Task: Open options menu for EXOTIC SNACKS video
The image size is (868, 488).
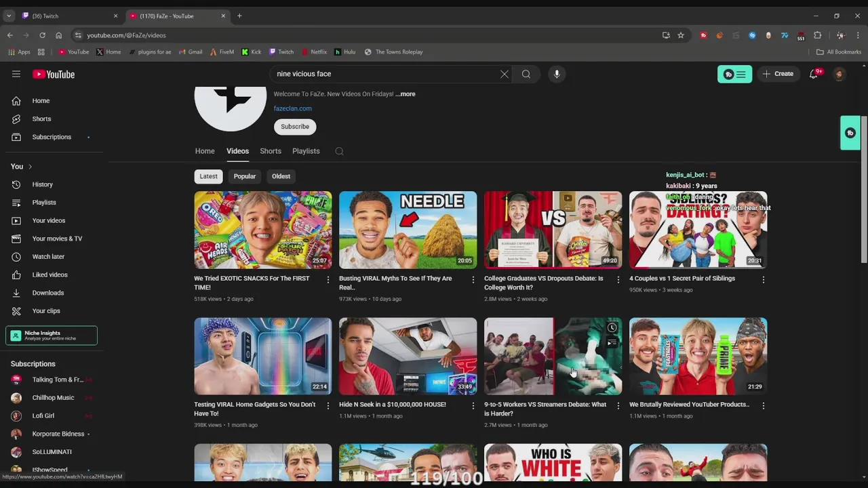Action: pos(328,279)
